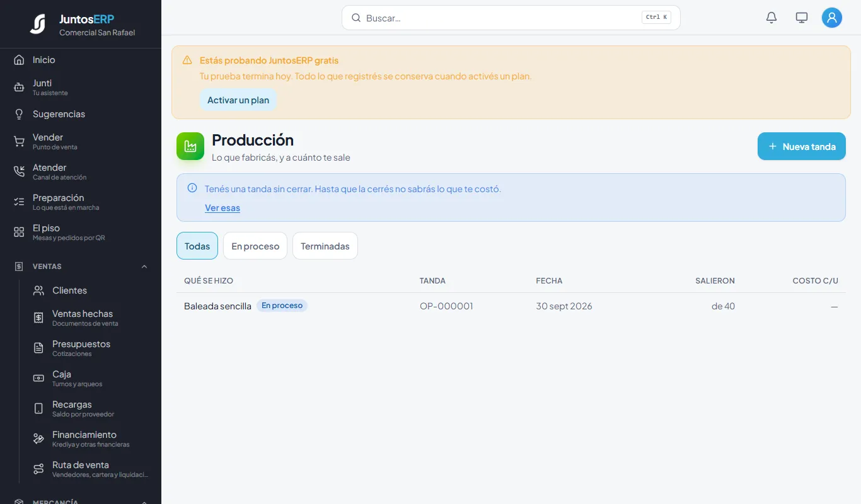Select the Todas filter tab

tap(197, 246)
